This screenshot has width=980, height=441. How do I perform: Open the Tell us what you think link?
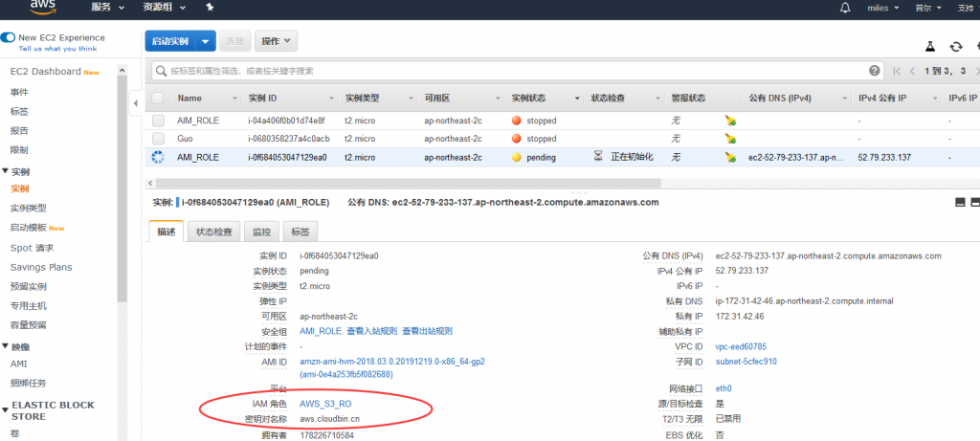[x=57, y=49]
